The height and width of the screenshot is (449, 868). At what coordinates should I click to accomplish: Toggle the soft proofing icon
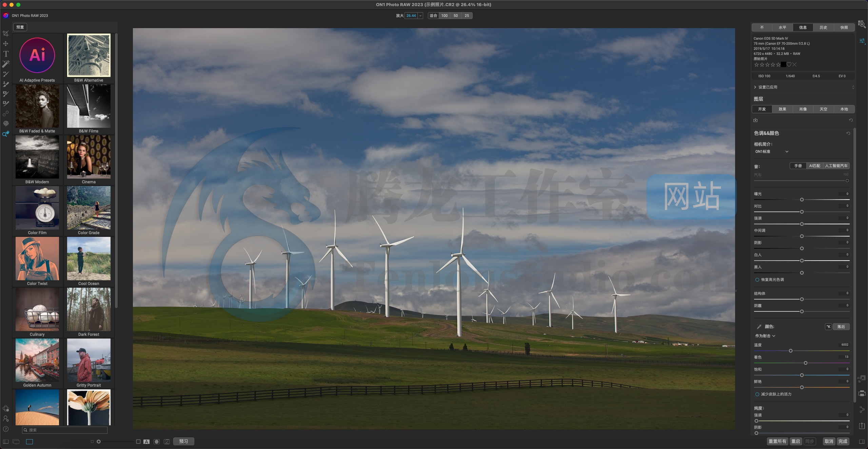[x=167, y=442]
